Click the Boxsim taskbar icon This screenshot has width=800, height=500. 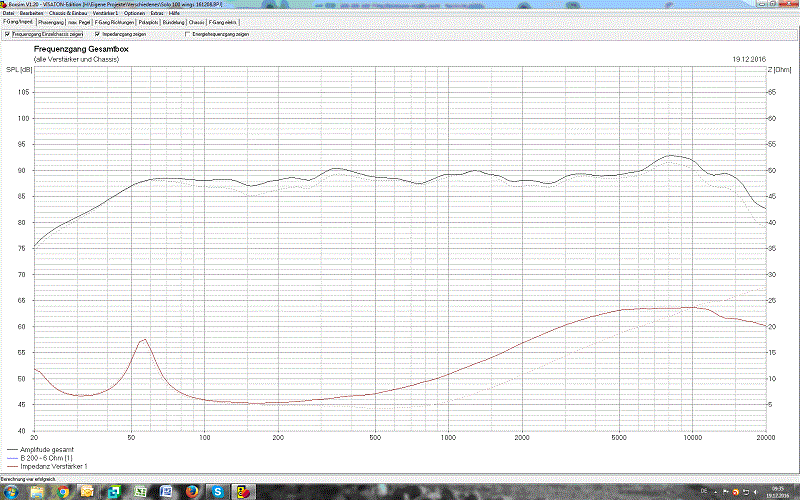243,491
